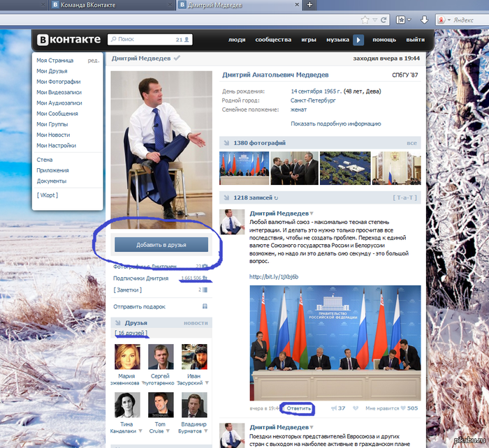Image resolution: width=489 pixels, height=448 pixels.
Task: Click the VKontakte logo in header
Action: click(69, 40)
